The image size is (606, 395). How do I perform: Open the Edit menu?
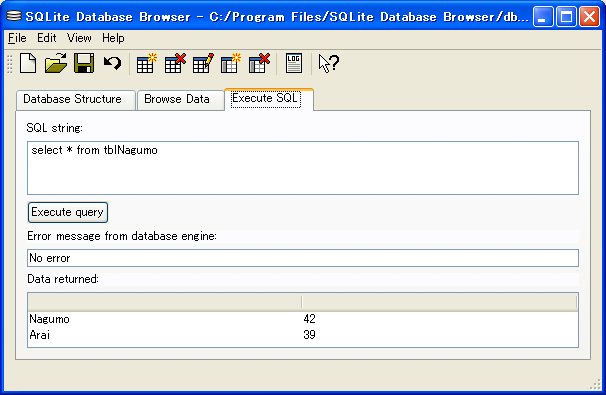pyautogui.click(x=47, y=38)
